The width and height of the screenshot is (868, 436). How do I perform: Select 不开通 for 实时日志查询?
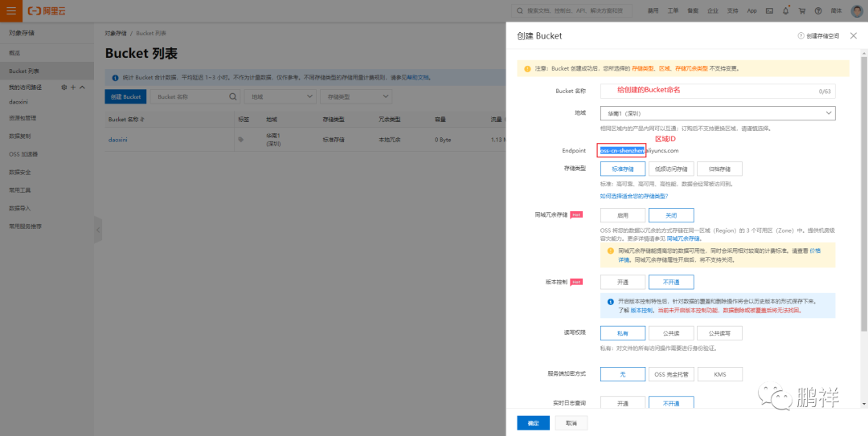(x=671, y=403)
